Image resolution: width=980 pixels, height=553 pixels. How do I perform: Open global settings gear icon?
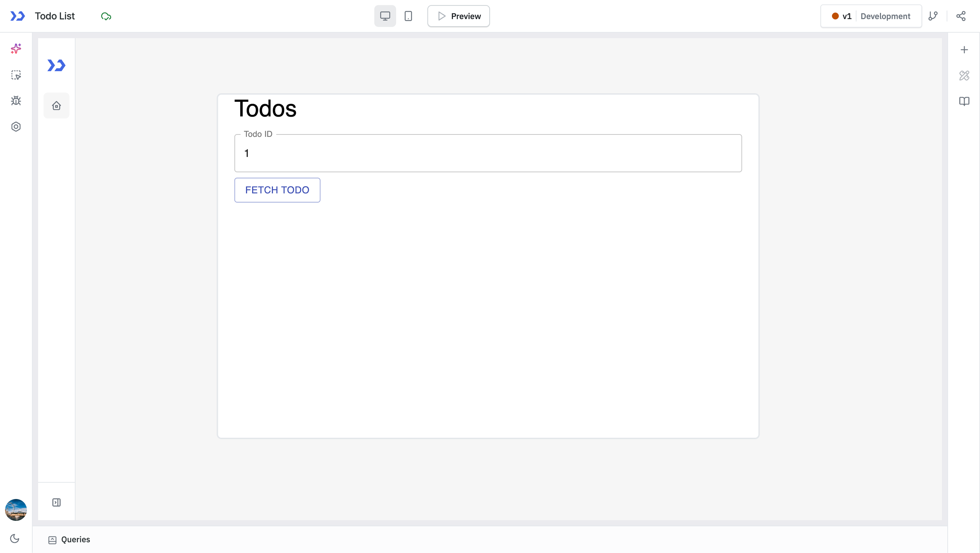16,126
